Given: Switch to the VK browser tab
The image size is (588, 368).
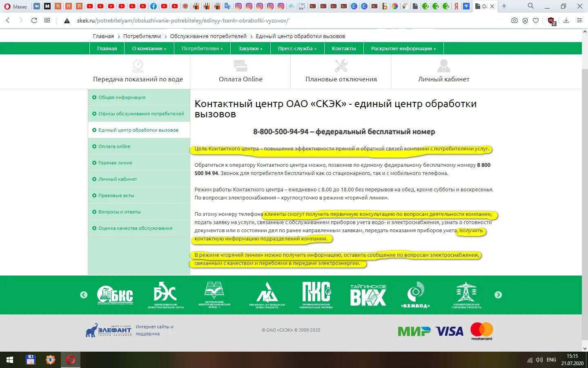Looking at the screenshot, I should point(37,6).
